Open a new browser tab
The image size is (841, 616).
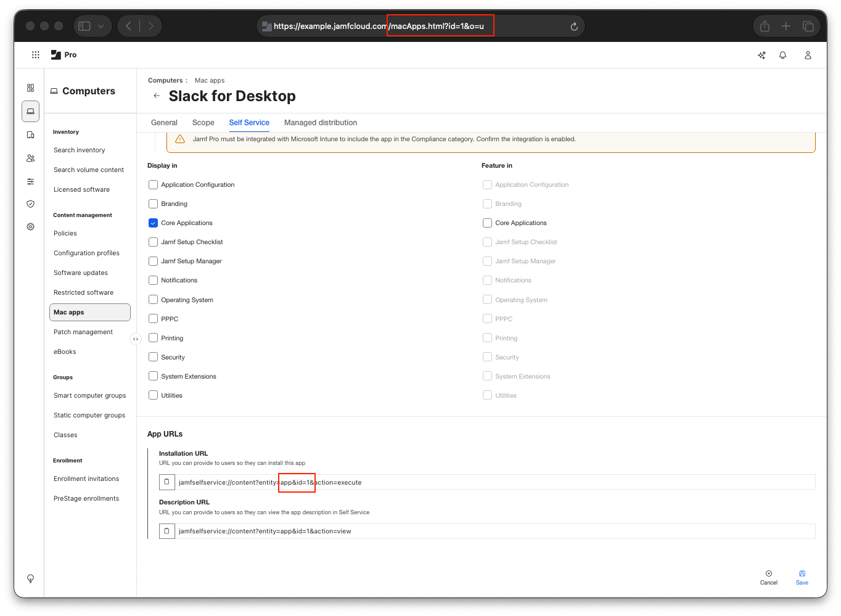(786, 26)
